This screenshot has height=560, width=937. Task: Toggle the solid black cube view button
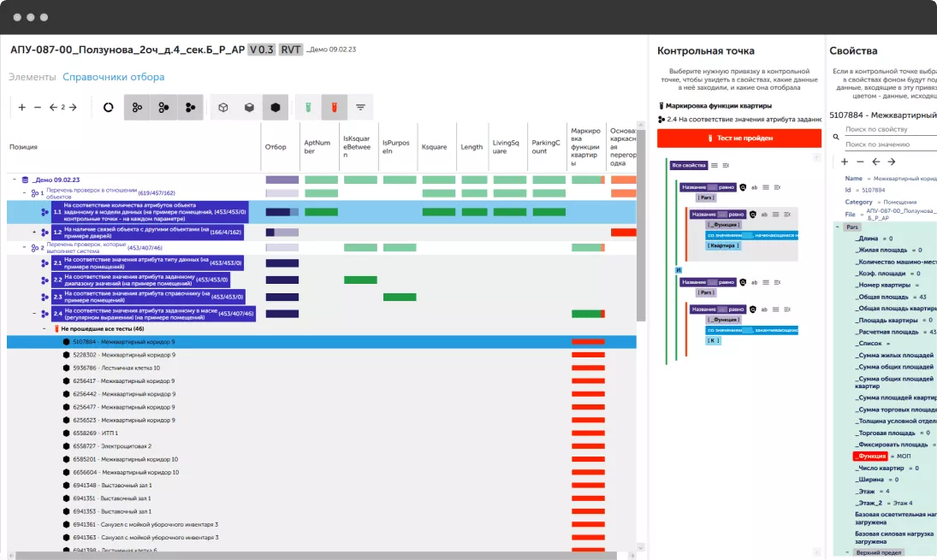pyautogui.click(x=275, y=108)
